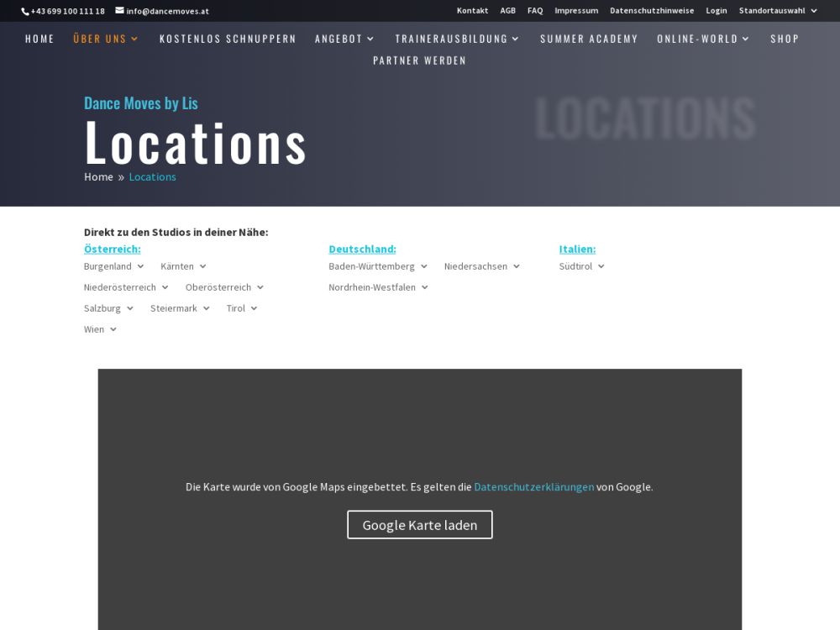
Task: Click the Italien heading link
Action: pyautogui.click(x=577, y=249)
